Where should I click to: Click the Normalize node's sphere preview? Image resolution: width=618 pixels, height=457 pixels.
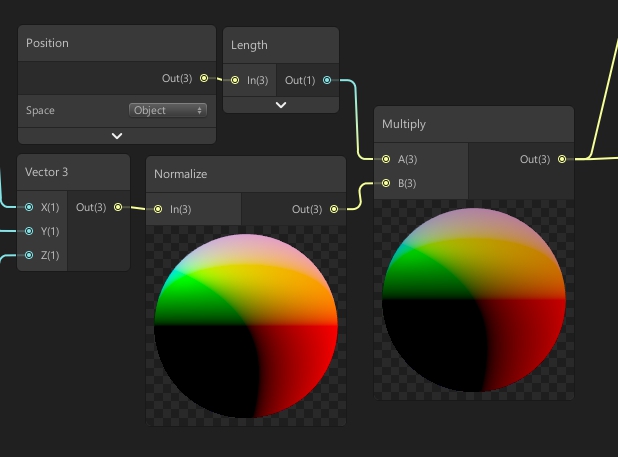click(246, 324)
